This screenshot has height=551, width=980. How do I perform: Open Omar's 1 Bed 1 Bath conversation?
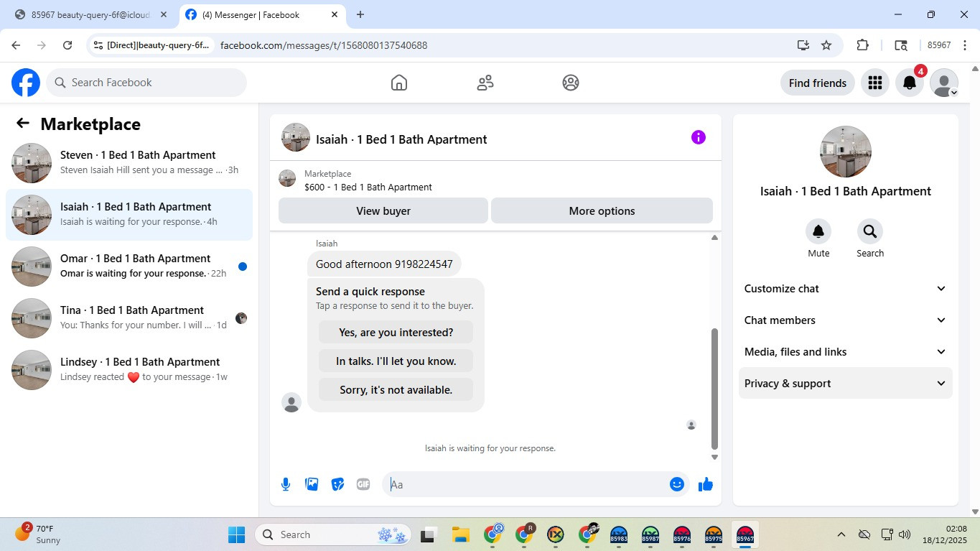(129, 267)
